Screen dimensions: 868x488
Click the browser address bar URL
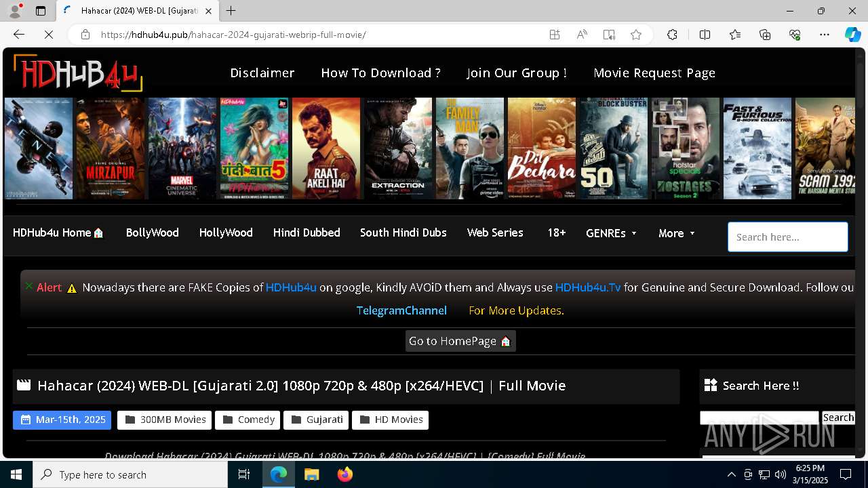[233, 35]
